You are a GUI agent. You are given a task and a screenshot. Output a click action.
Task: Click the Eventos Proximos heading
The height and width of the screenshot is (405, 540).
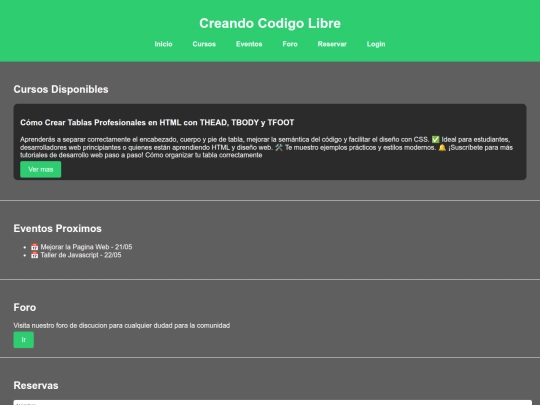pyautogui.click(x=58, y=228)
